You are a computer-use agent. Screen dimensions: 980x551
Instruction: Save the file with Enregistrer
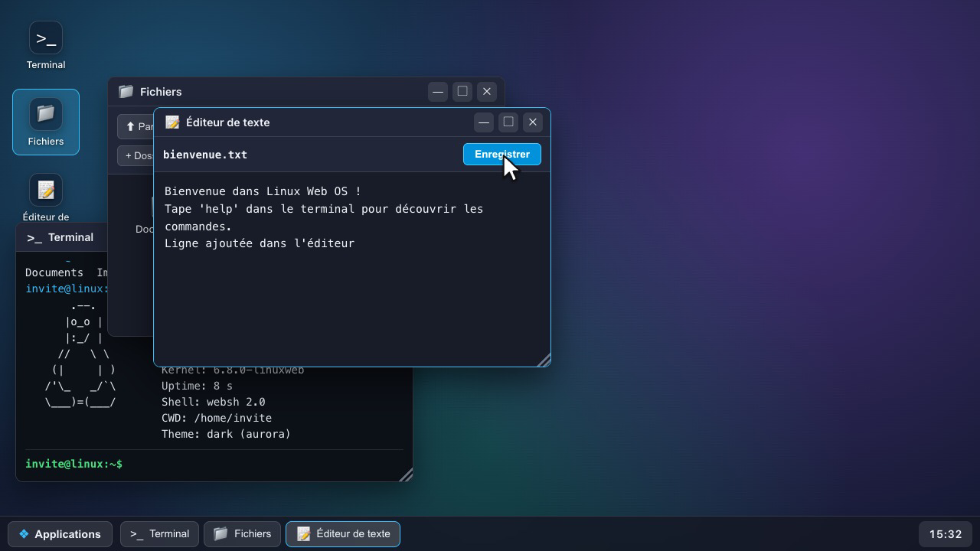coord(501,155)
